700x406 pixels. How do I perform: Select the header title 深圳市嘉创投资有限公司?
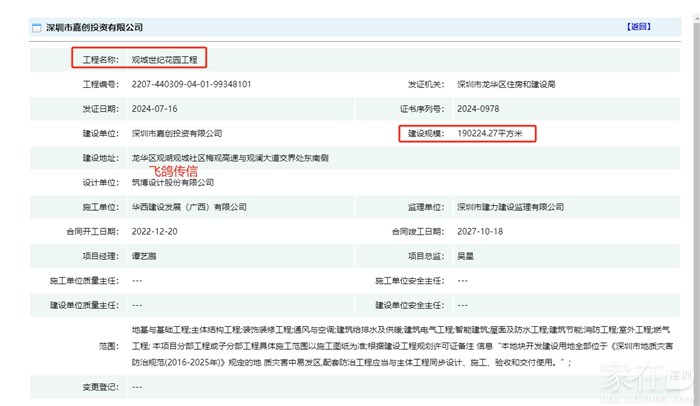[88, 28]
